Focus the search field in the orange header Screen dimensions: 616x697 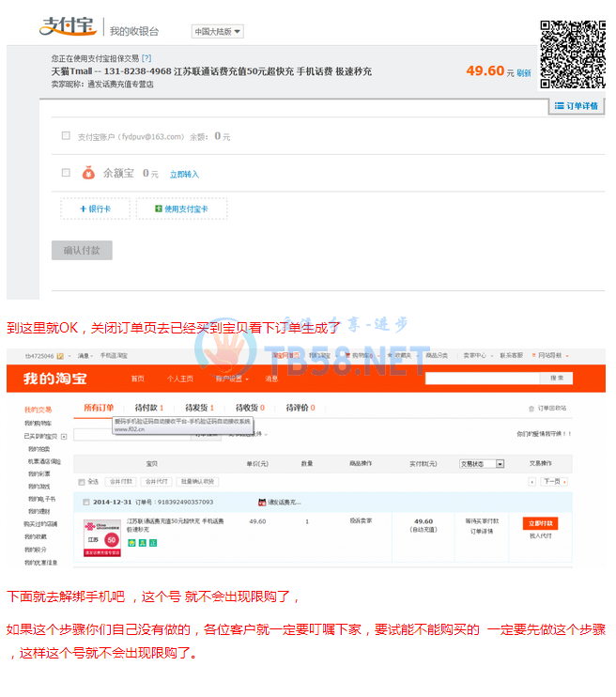click(x=483, y=379)
